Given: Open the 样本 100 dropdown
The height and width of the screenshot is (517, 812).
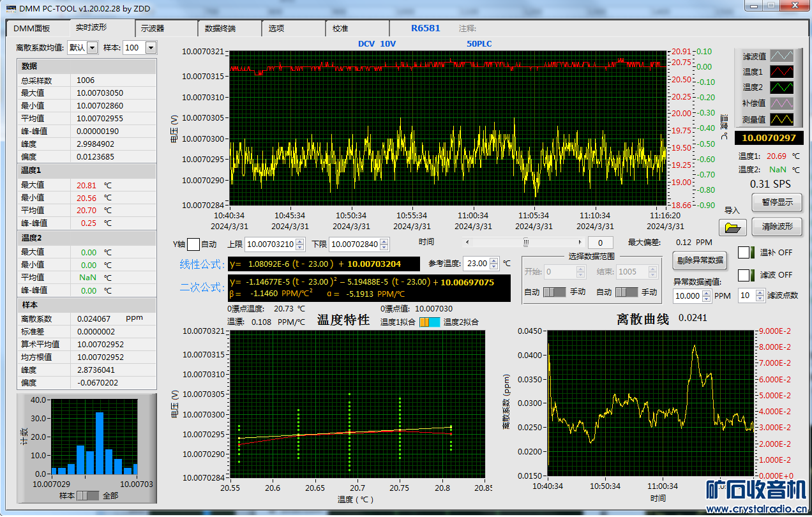Looking at the screenshot, I should 151,48.
